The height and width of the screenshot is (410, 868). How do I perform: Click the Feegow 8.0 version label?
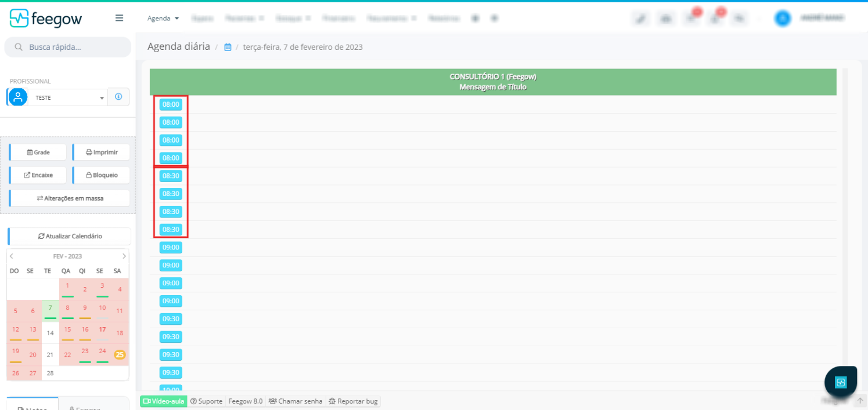[x=245, y=401]
